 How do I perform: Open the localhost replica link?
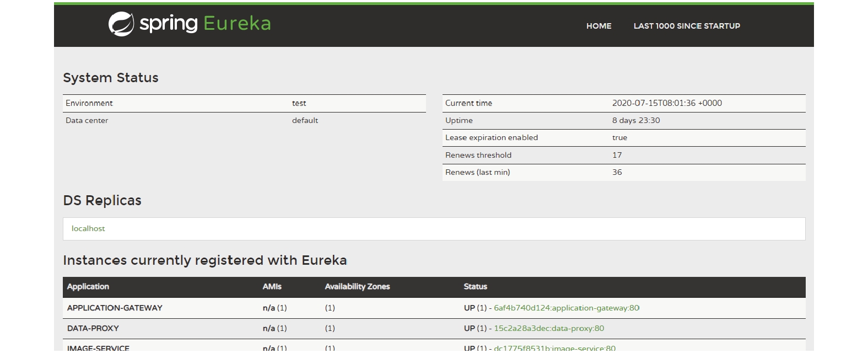pyautogui.click(x=88, y=228)
